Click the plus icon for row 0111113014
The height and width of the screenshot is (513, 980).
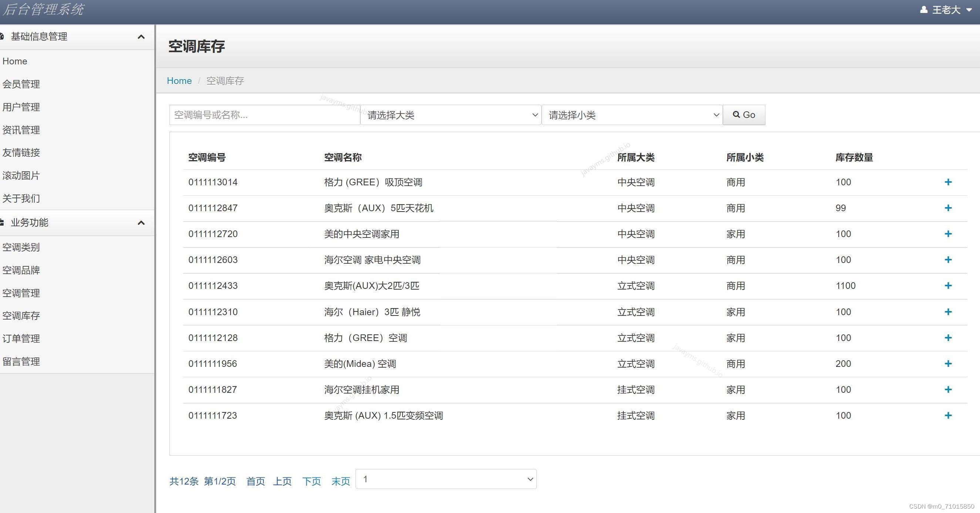coord(948,182)
